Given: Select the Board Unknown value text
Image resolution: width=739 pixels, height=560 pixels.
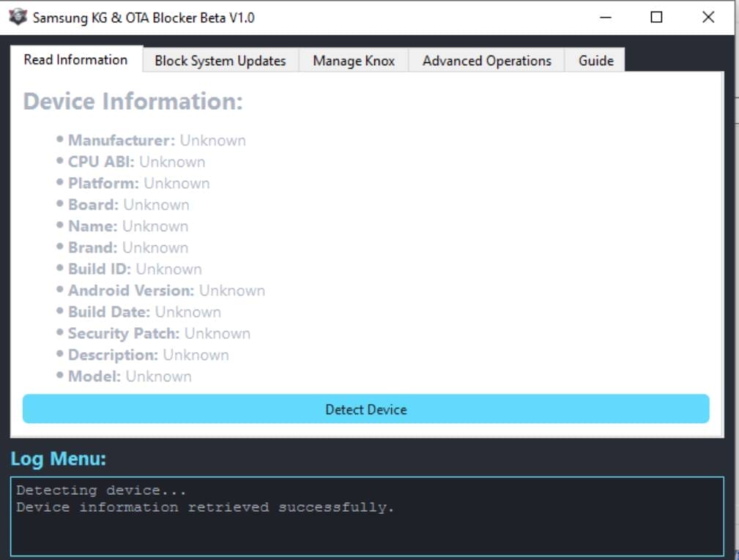Looking at the screenshot, I should click(155, 204).
